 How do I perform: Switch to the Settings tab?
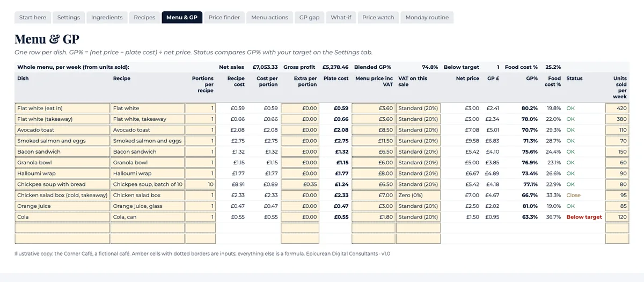coord(69,18)
